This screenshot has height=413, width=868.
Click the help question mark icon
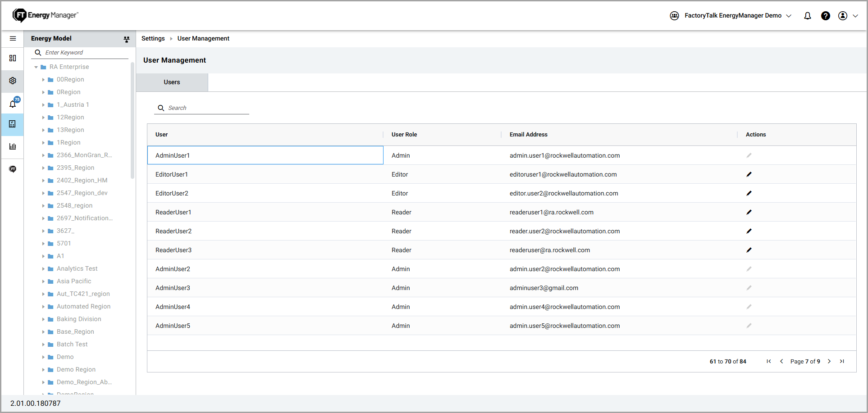pyautogui.click(x=825, y=16)
